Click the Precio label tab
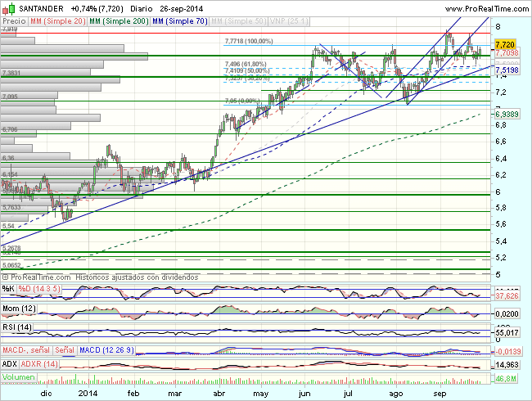Image resolution: width=532 pixels, height=401 pixels. tap(14, 20)
